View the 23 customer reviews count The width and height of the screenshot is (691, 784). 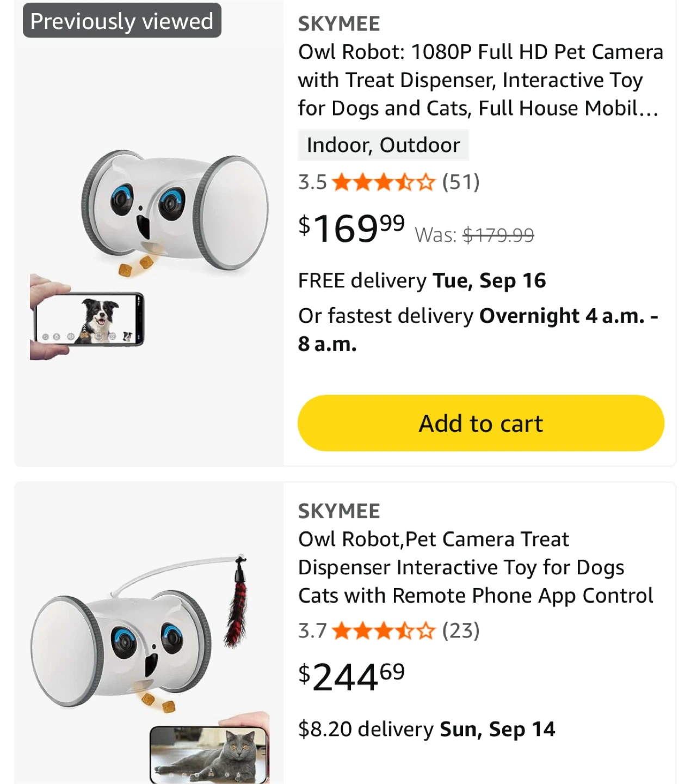461,631
